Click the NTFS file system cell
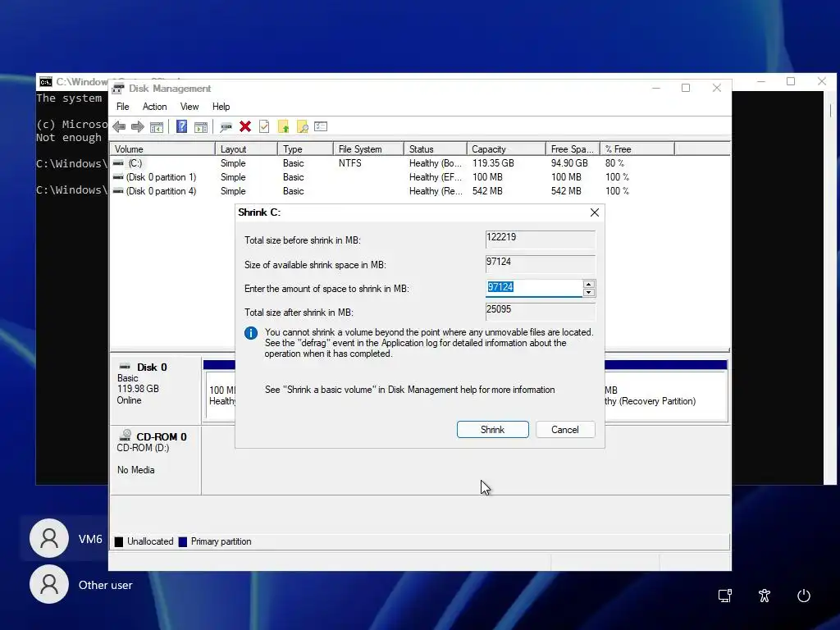Viewport: 840px width, 630px height. pyautogui.click(x=349, y=163)
